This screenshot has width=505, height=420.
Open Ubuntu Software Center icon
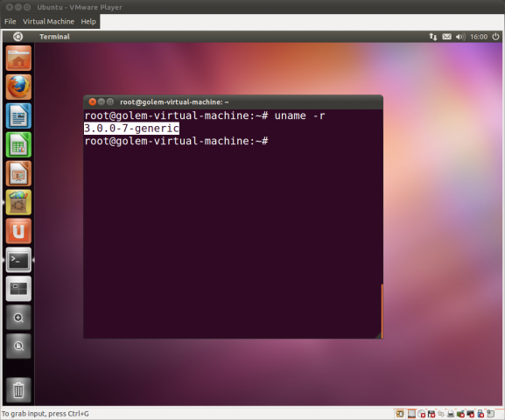pyautogui.click(x=18, y=202)
